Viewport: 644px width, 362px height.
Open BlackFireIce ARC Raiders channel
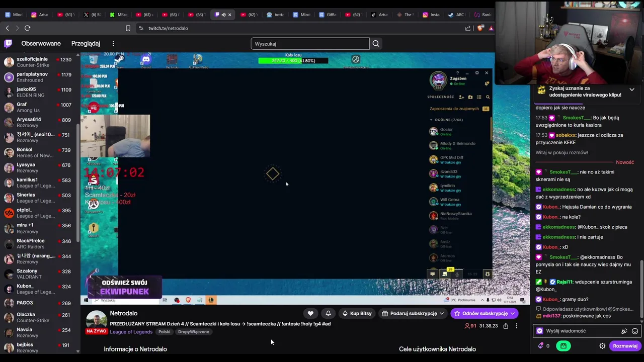pyautogui.click(x=39, y=244)
